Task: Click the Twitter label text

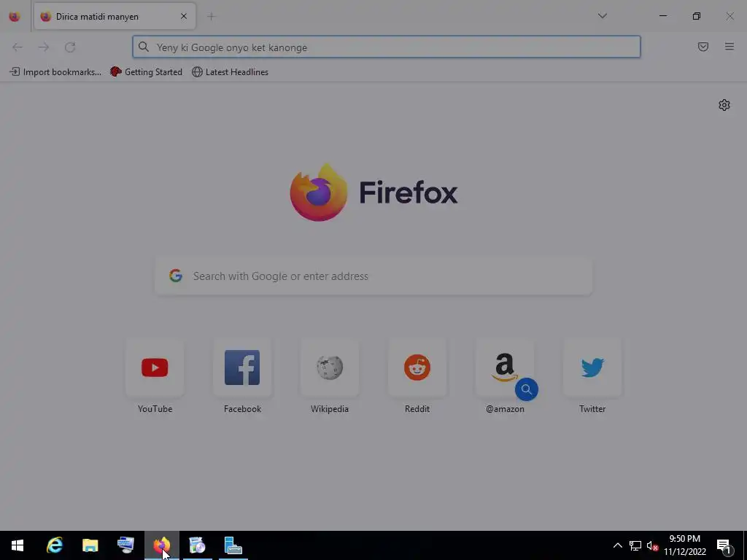Action: (592, 409)
